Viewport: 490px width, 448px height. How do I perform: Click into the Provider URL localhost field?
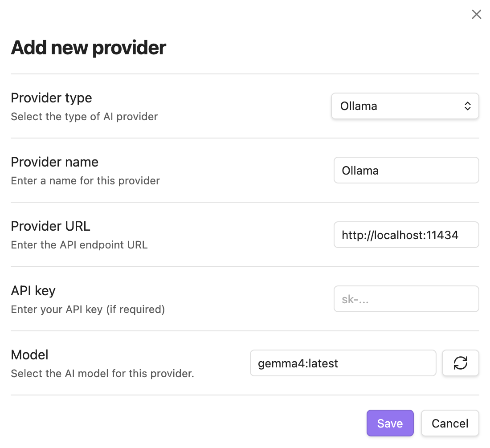[406, 235]
